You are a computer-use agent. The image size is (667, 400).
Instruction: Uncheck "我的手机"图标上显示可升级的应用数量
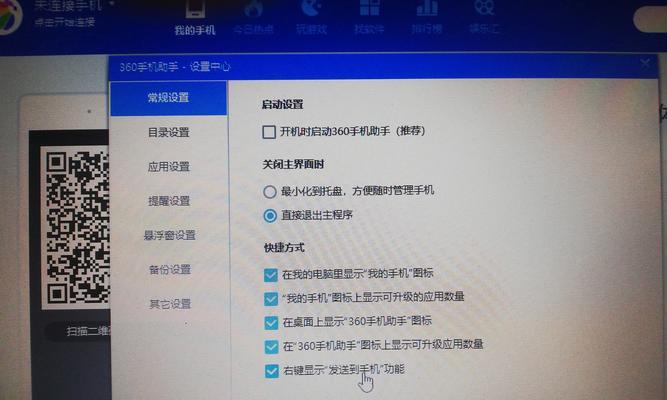[x=271, y=299]
